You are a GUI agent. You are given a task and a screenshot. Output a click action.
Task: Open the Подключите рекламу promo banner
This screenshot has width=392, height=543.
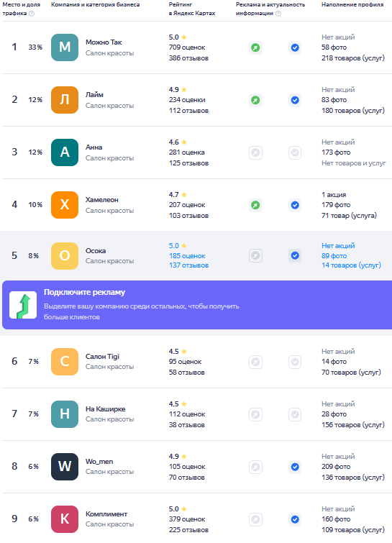coord(197,305)
